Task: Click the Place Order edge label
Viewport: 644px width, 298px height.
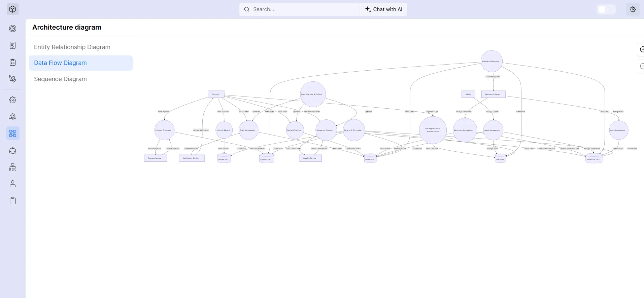Action: [x=244, y=112]
